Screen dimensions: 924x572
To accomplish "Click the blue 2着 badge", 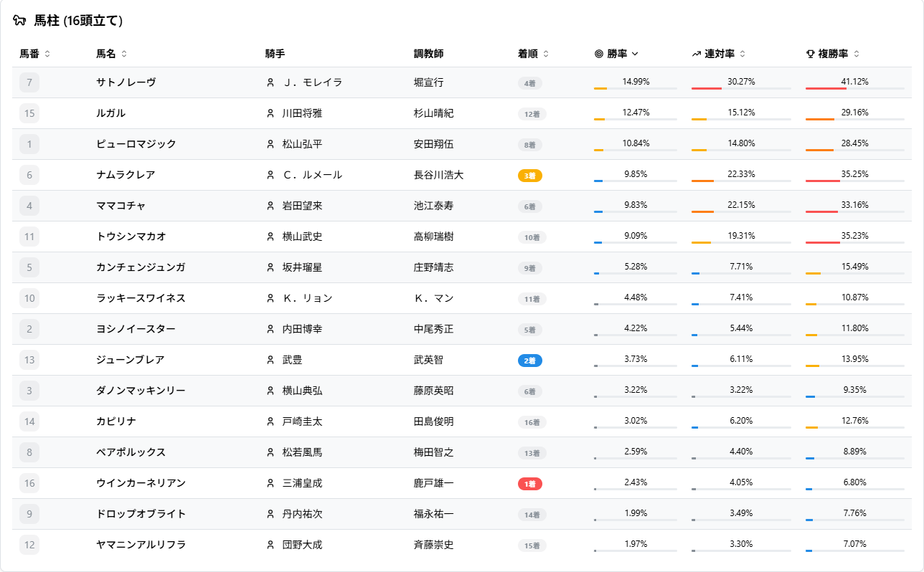I will [x=529, y=361].
